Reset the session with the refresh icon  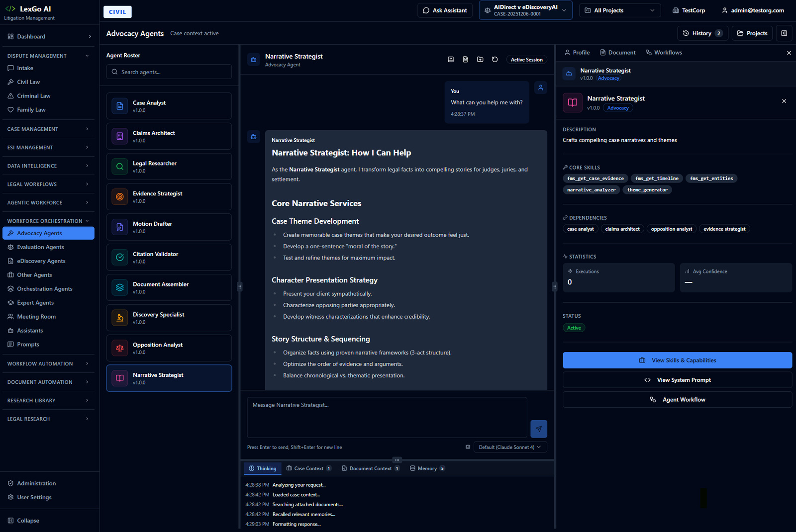(x=495, y=60)
